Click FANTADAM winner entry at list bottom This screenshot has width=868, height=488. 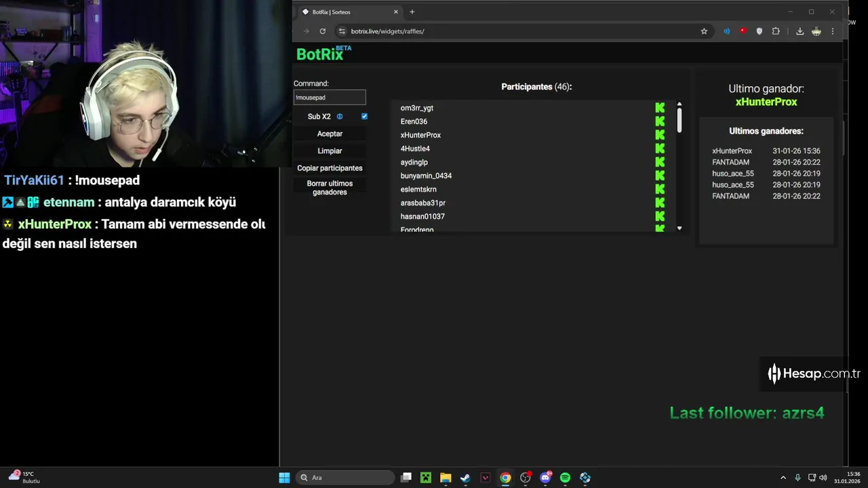[x=766, y=196]
